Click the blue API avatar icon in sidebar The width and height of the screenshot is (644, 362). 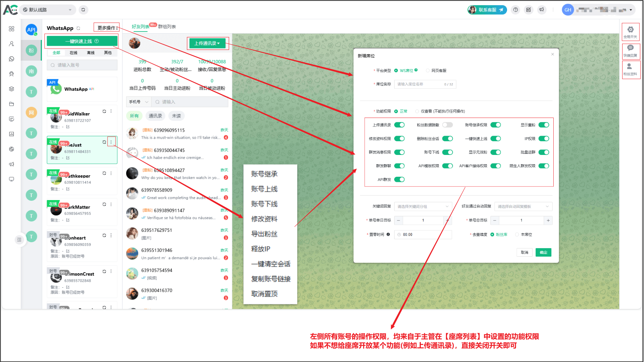coord(31,30)
